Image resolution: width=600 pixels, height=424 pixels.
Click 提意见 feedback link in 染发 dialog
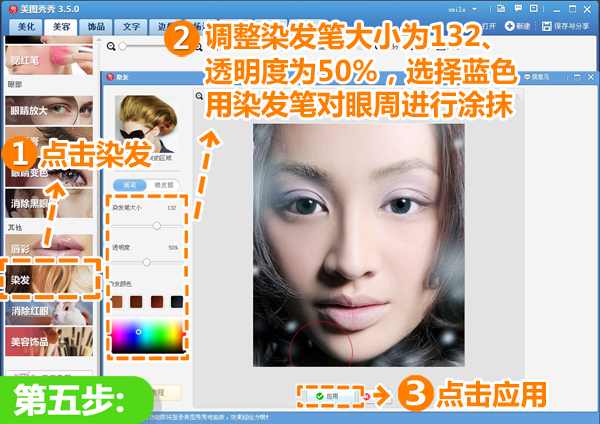point(536,77)
